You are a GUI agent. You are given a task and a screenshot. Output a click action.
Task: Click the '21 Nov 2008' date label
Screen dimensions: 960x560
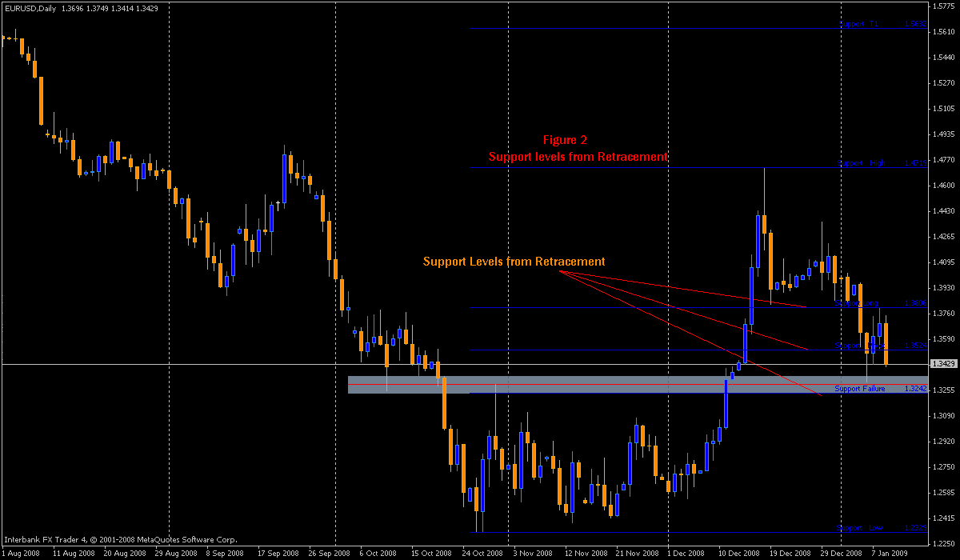[x=636, y=554]
